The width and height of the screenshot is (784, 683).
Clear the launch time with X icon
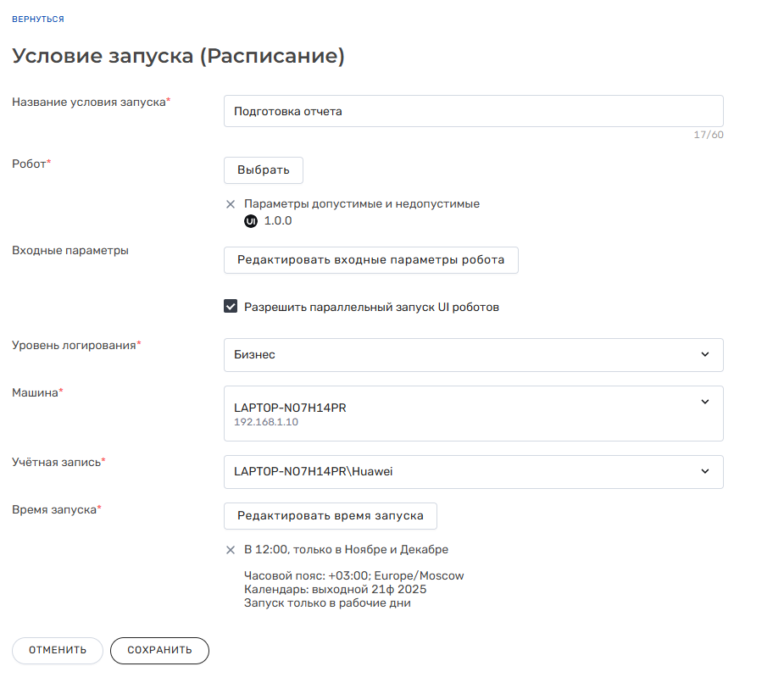click(x=230, y=550)
